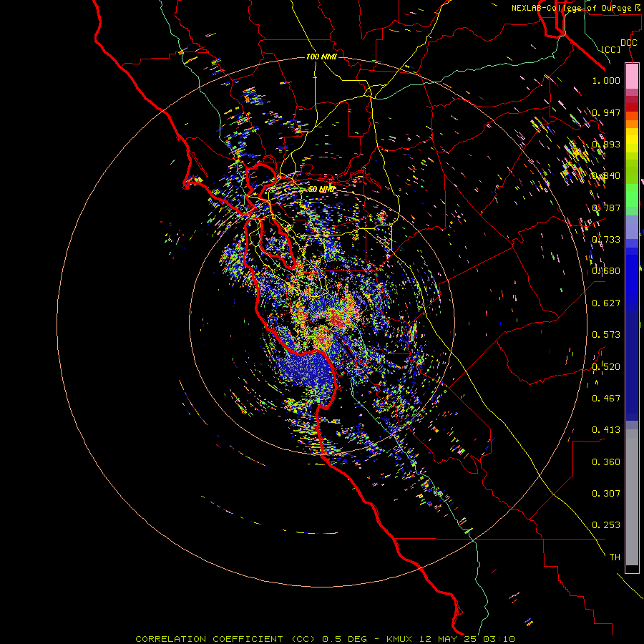Viewport: 644px width, 644px height.
Task: Pick the yellow segment of color bar
Action: coord(632,140)
